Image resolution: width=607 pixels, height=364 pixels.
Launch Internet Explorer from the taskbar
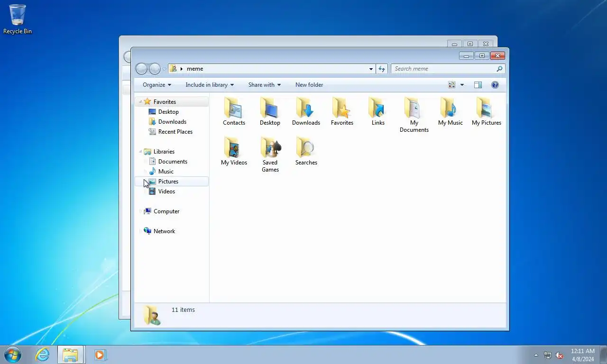43,354
